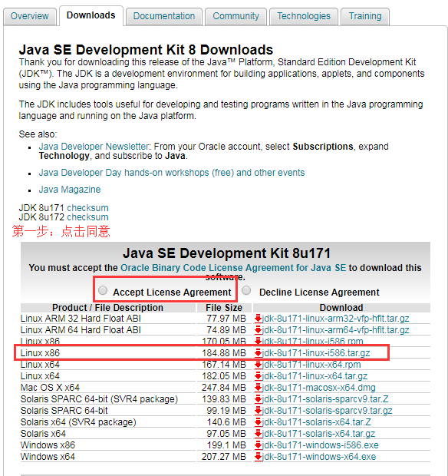Click the 'Download' column header
Viewport: 448px width, 476px height.
pos(341,308)
